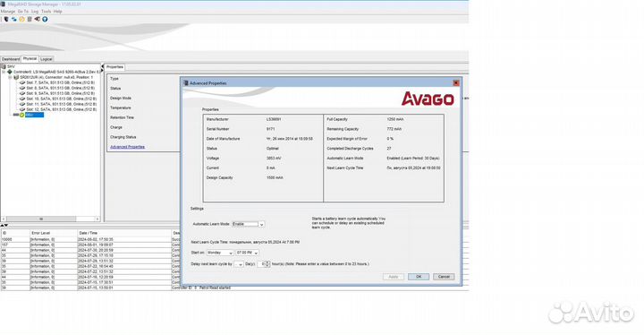The width and height of the screenshot is (644, 335).
Task: Open the Advanced Properties link
Action: [x=127, y=147]
